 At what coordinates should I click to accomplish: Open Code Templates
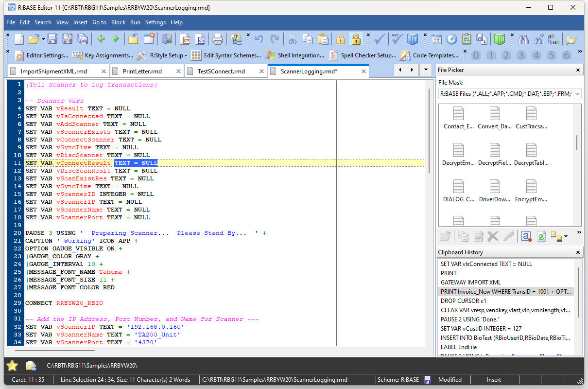click(x=429, y=55)
